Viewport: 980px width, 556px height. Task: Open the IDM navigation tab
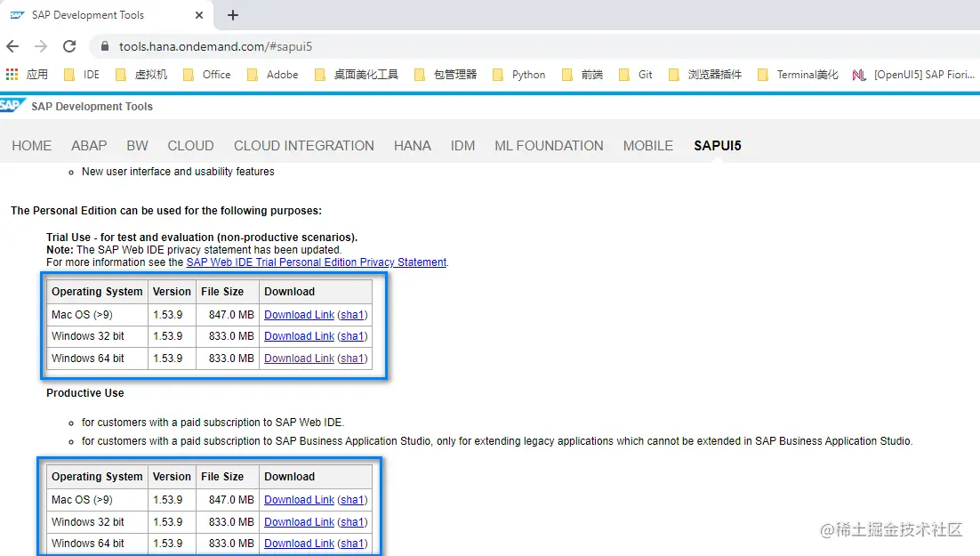point(462,146)
